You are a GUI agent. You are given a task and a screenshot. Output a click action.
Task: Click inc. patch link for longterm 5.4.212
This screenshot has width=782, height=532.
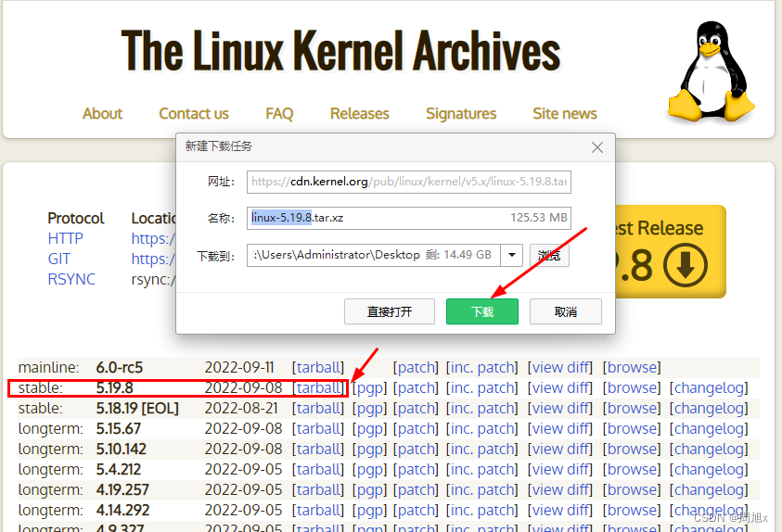point(481,470)
